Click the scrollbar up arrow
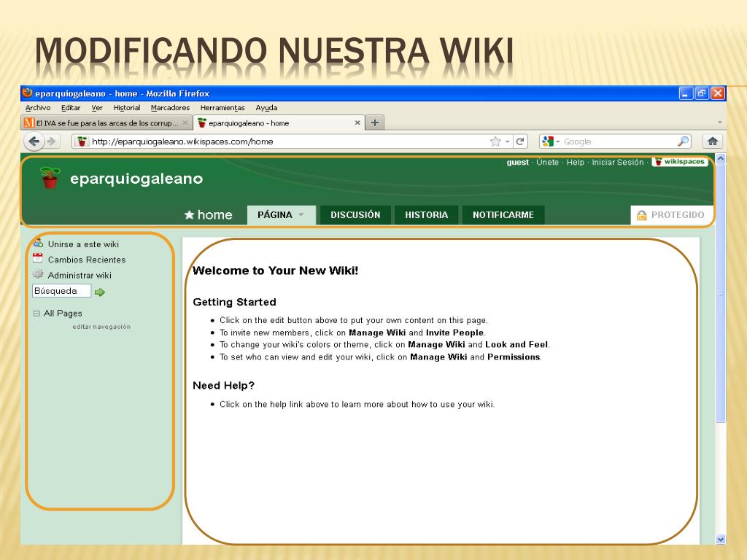747x560 pixels. (720, 158)
